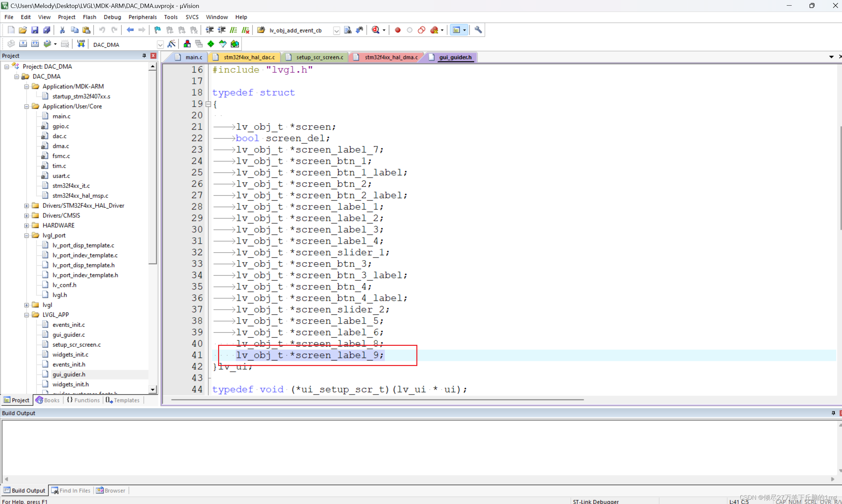This screenshot has height=504, width=842.
Task: Enable or disable the current breakpoint
Action: coord(409,30)
